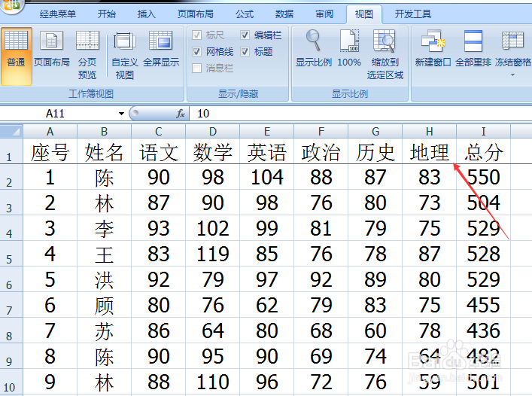Open the Formulas (公式) tab
This screenshot has height=396, width=532.
click(x=245, y=14)
